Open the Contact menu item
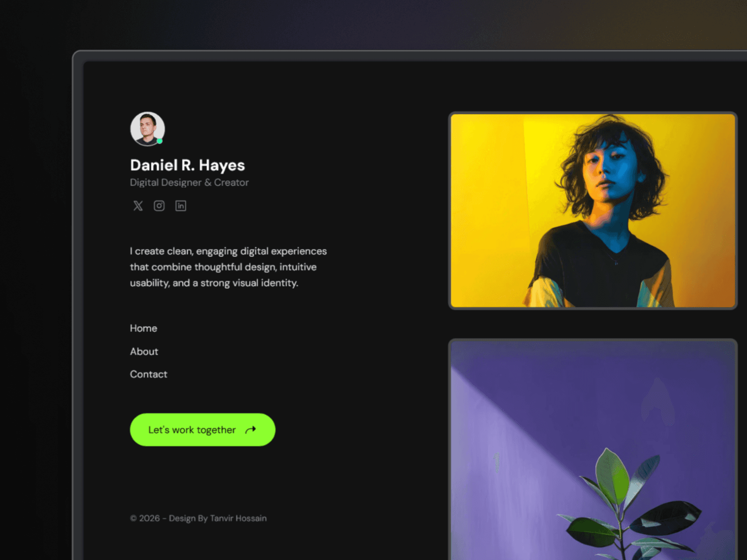Image resolution: width=747 pixels, height=560 pixels. [x=148, y=374]
